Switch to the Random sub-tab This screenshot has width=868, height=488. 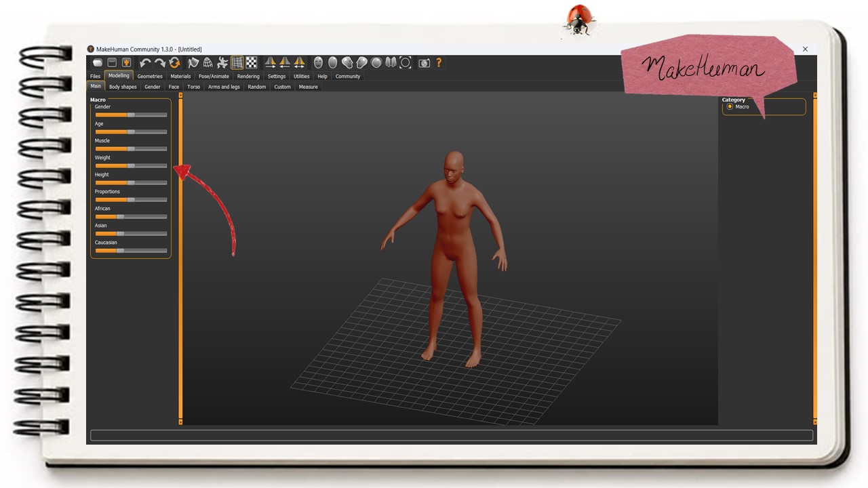coord(257,87)
